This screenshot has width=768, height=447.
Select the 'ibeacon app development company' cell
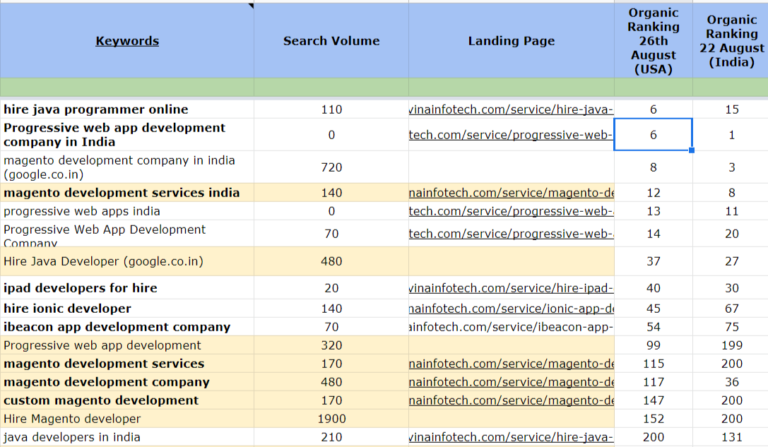click(127, 327)
